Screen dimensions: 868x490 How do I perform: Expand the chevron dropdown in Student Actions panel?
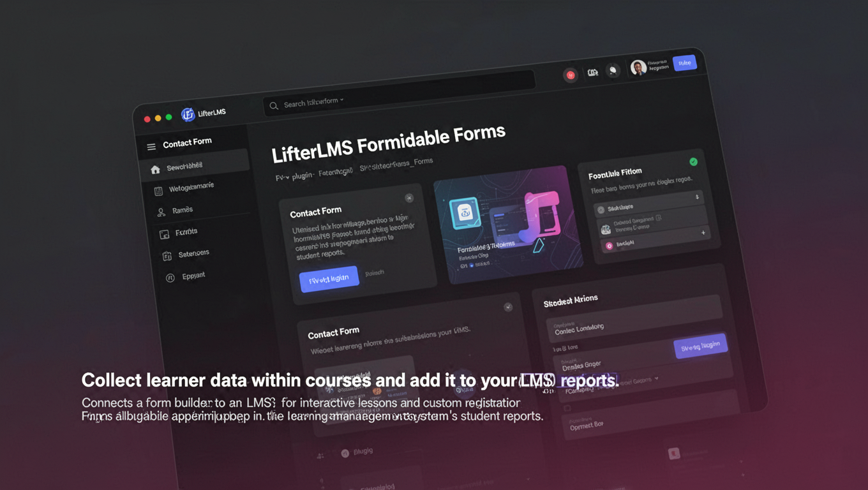pos(656,379)
